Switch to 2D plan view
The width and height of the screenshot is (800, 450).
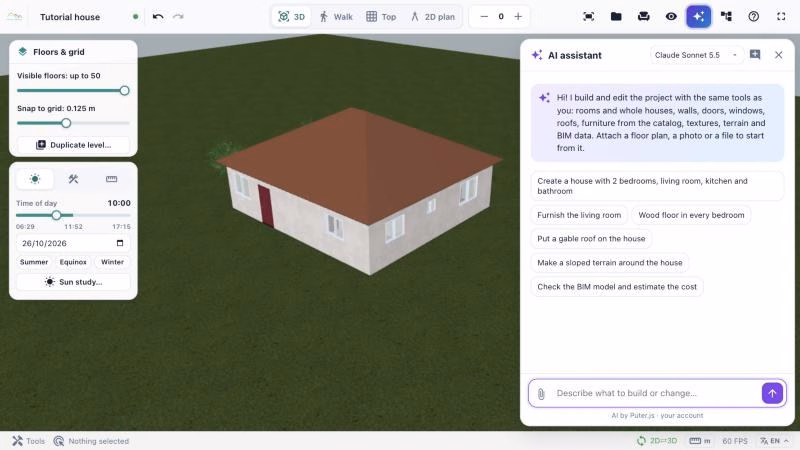pyautogui.click(x=433, y=17)
